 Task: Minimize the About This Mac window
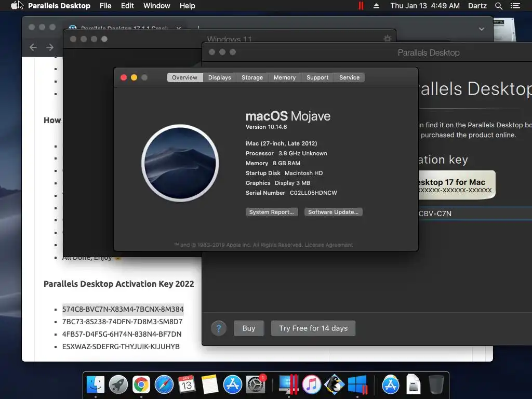tap(134, 77)
